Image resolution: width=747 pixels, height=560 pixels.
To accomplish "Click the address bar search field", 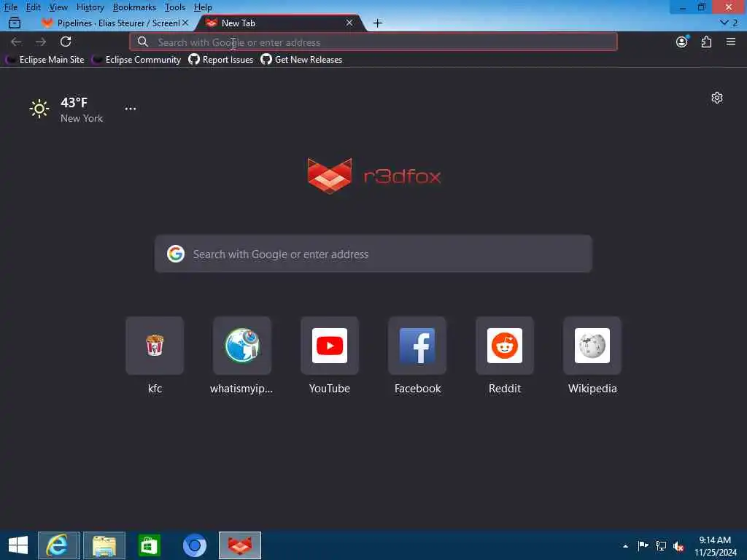I will pos(373,42).
